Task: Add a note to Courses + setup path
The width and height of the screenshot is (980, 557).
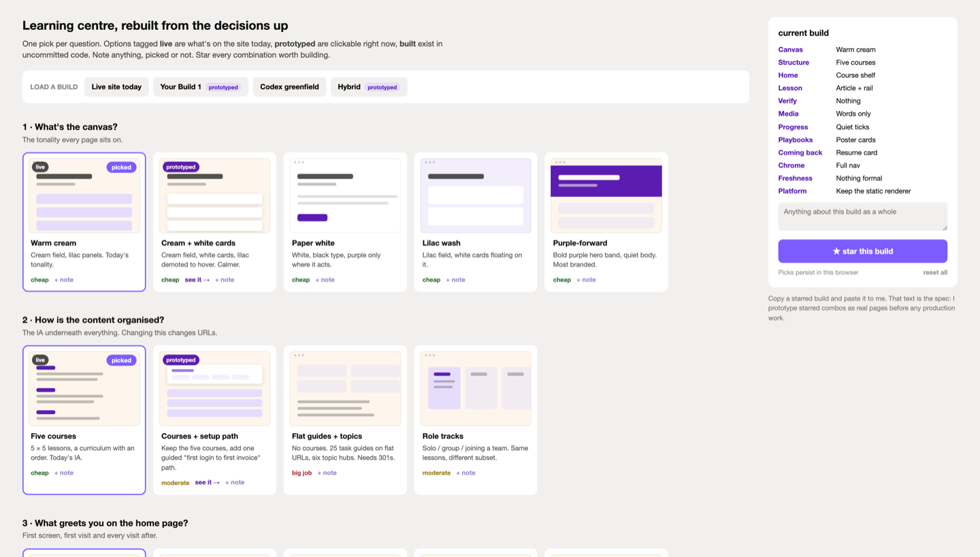Action: [235, 482]
